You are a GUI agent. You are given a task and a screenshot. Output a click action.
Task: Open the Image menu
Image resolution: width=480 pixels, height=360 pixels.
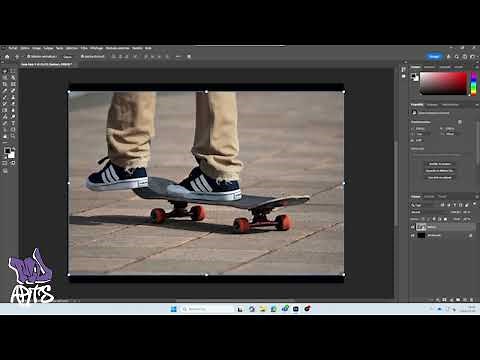pos(36,48)
